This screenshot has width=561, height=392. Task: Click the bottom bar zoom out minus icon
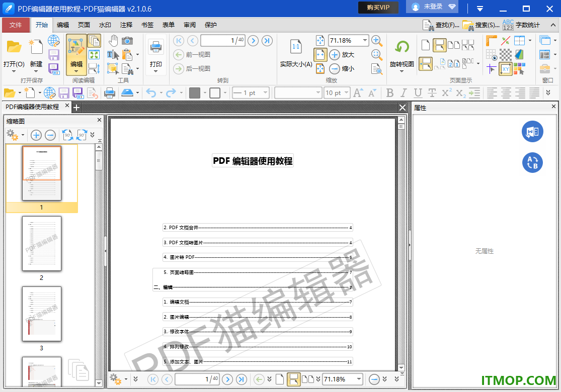(x=374, y=379)
